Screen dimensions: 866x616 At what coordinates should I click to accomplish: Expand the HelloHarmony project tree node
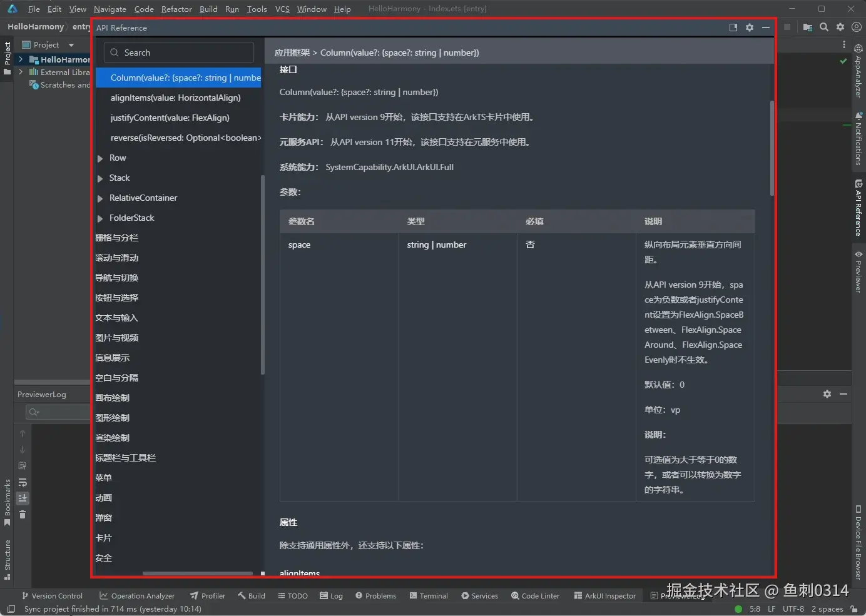[21, 59]
